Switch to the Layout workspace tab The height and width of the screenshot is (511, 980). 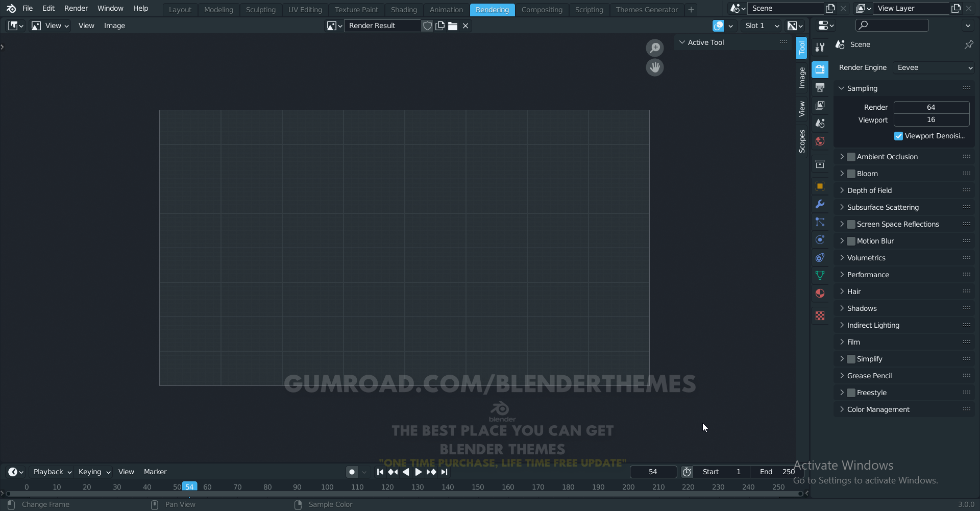tap(180, 10)
